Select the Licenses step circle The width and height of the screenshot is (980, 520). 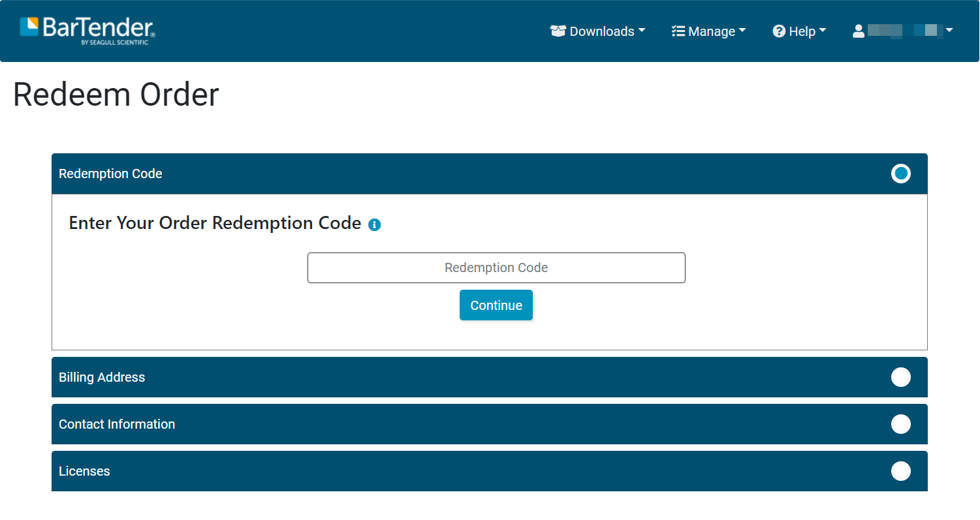tap(900, 471)
